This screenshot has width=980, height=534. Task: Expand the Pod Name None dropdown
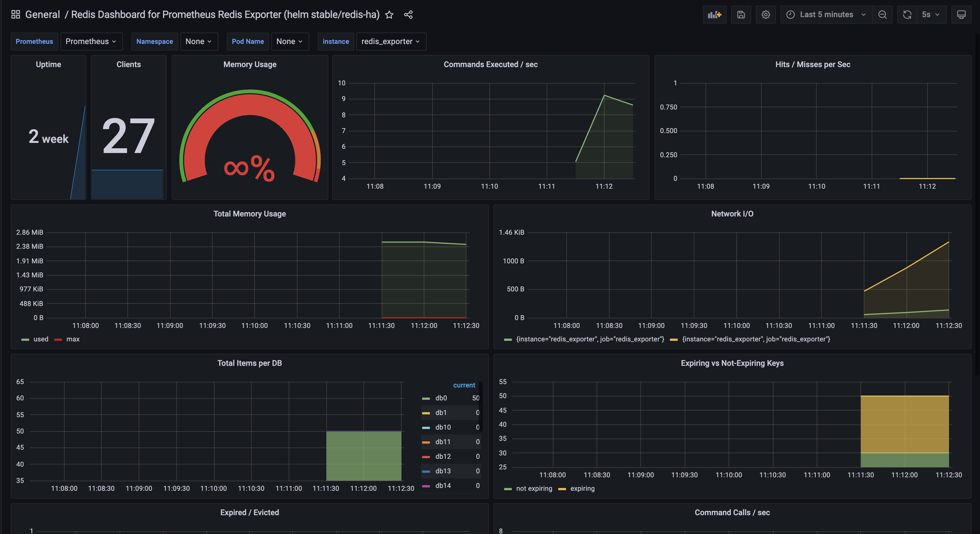coord(290,42)
